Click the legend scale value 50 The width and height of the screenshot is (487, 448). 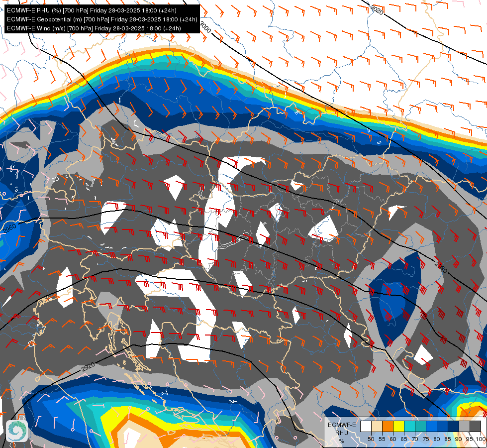click(x=371, y=439)
